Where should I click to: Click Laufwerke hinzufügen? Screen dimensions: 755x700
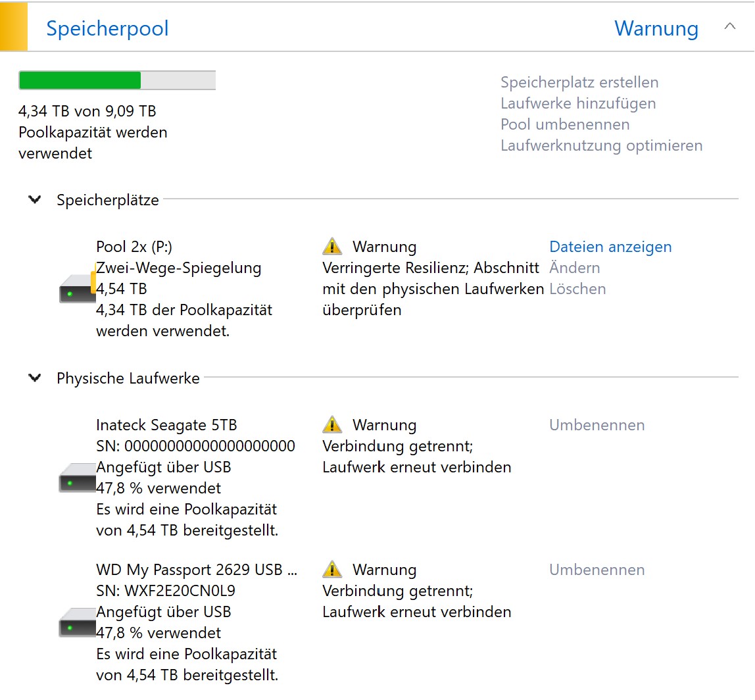(x=578, y=103)
